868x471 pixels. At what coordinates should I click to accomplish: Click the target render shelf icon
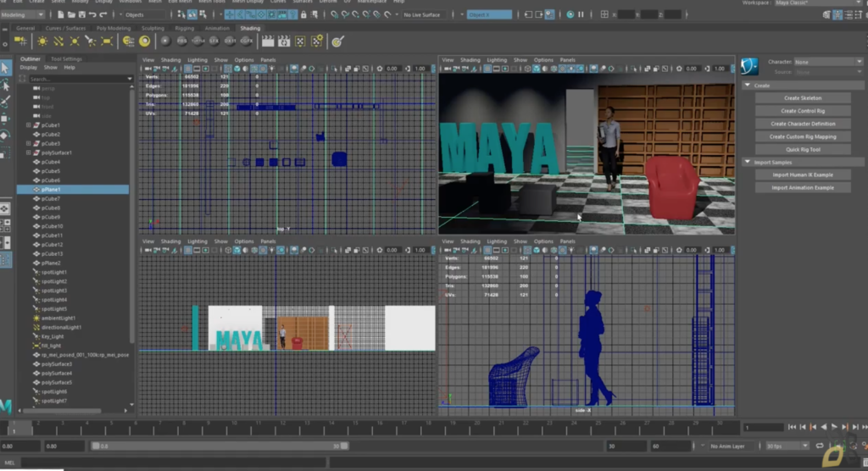[x=337, y=42]
